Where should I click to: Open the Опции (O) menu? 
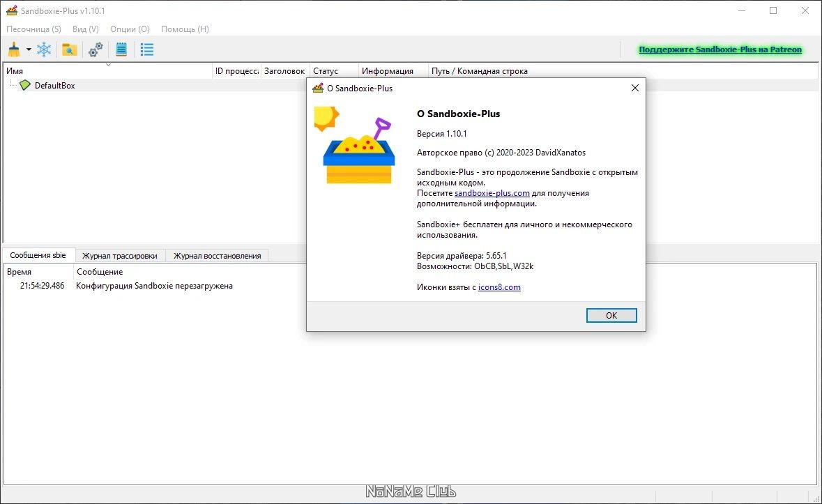[130, 29]
